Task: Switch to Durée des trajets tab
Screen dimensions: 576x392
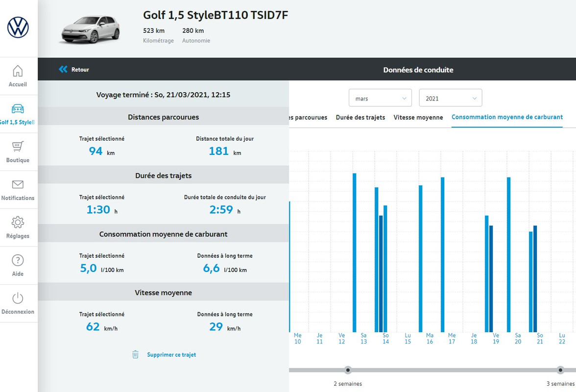Action: [x=360, y=117]
